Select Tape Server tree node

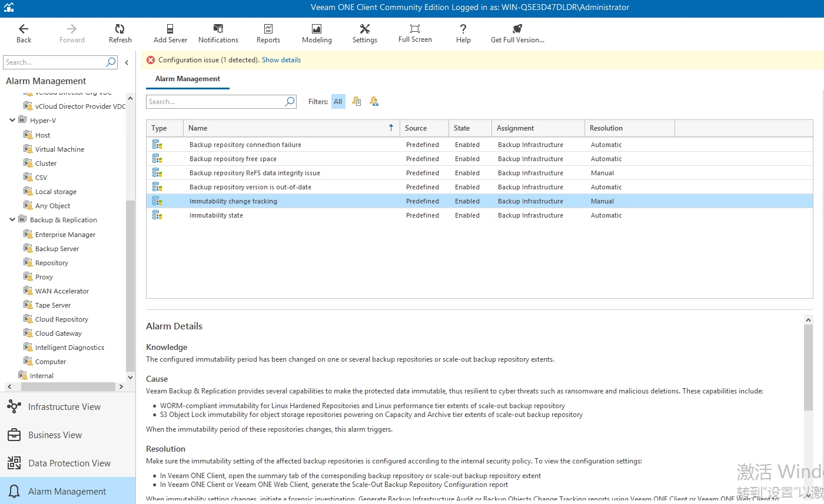coord(52,305)
